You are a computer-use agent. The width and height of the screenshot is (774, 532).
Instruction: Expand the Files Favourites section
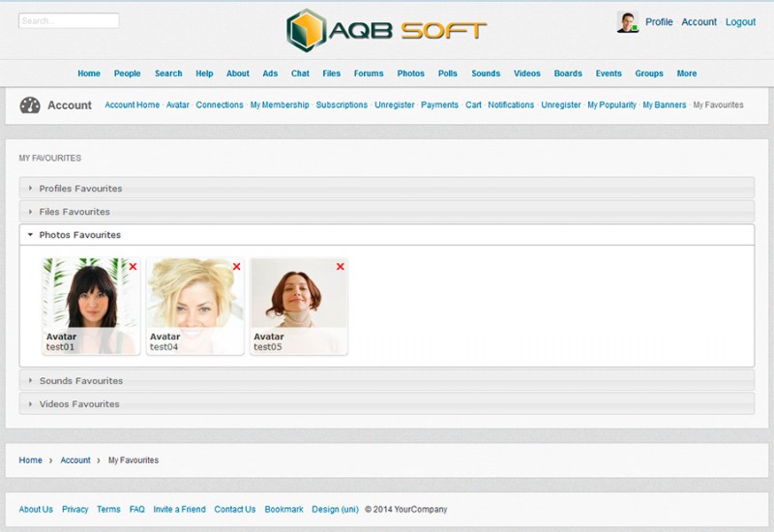pos(386,211)
